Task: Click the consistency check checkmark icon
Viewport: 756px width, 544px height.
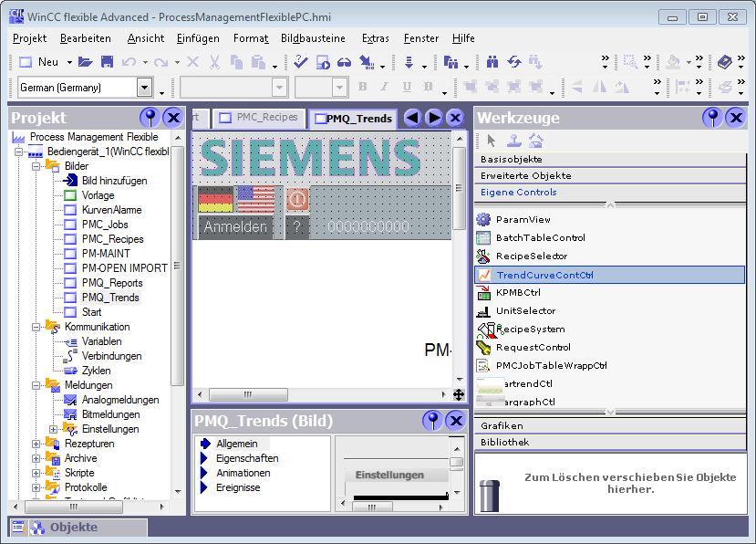Action: click(x=300, y=62)
